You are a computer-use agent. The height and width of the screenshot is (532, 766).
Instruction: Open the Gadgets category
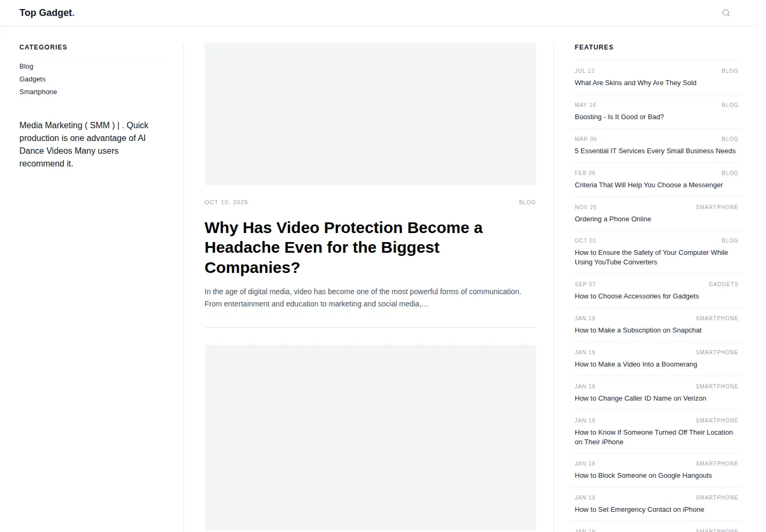pyautogui.click(x=32, y=79)
